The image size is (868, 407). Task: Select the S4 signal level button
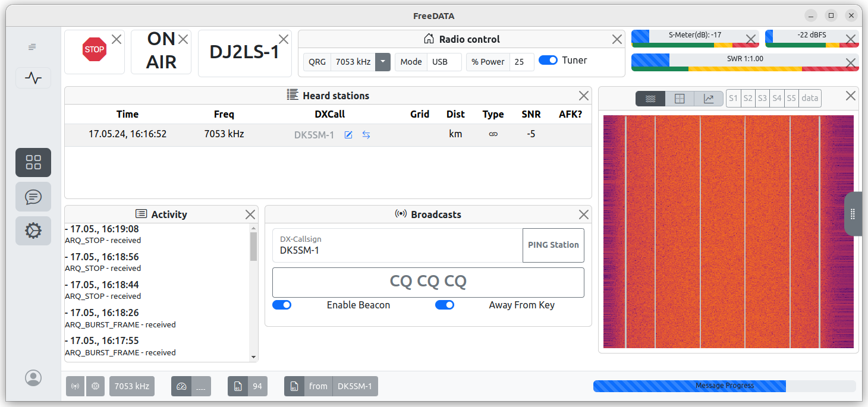pyautogui.click(x=776, y=99)
